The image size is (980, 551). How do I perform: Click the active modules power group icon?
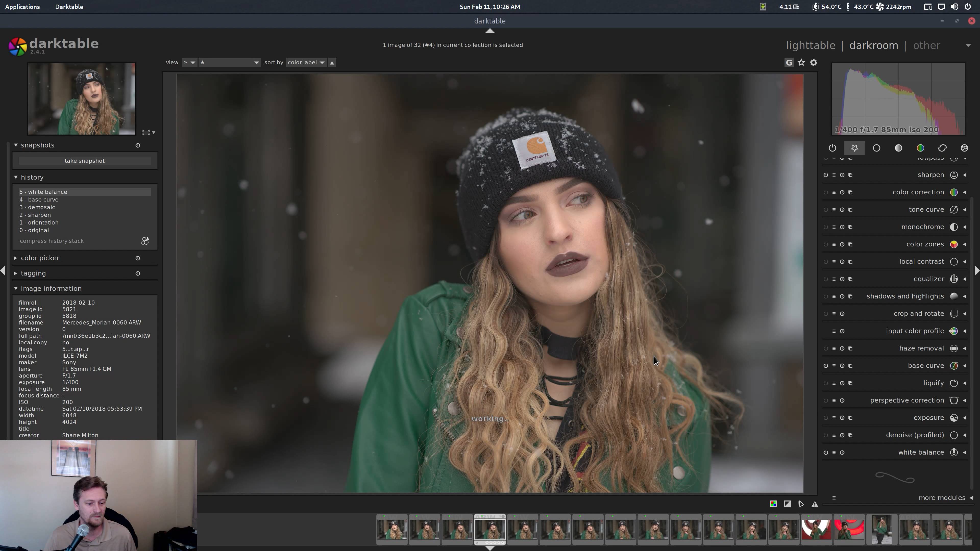tap(832, 148)
